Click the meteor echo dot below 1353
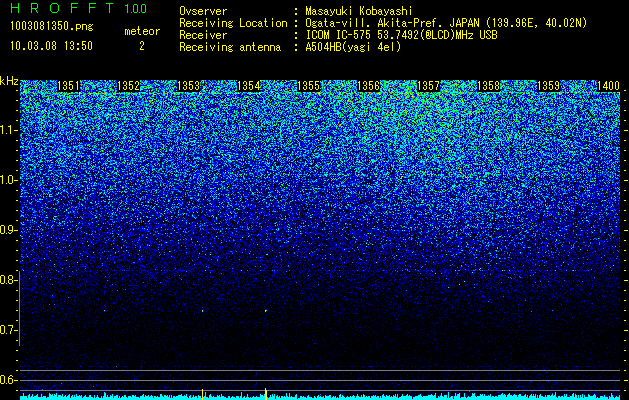Screen dimensions: 629x400 click(x=203, y=311)
